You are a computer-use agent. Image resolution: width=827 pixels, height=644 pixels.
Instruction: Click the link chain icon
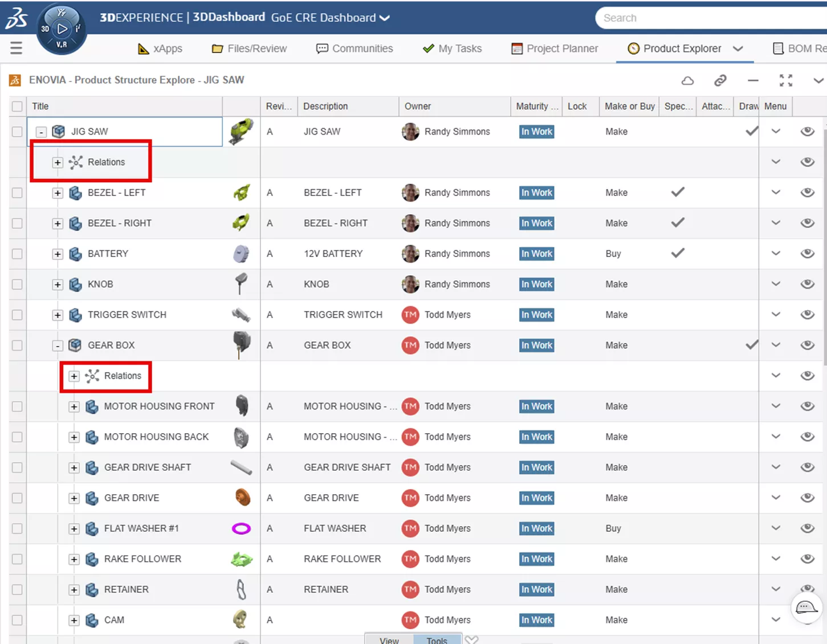coord(720,80)
